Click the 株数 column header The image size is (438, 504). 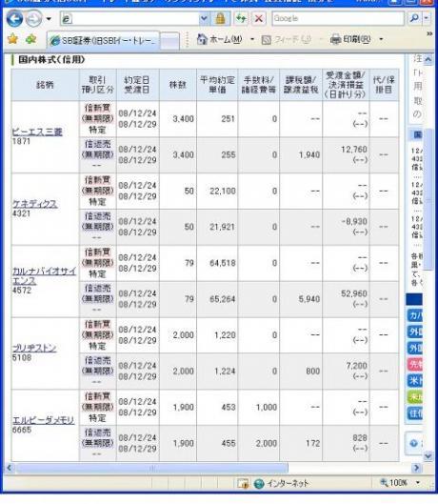(x=178, y=85)
